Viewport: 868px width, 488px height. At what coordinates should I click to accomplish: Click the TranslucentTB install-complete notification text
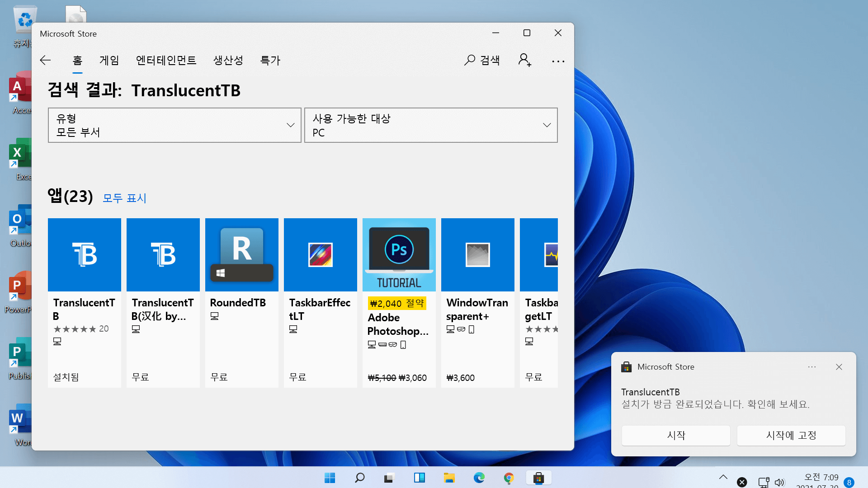(x=715, y=398)
